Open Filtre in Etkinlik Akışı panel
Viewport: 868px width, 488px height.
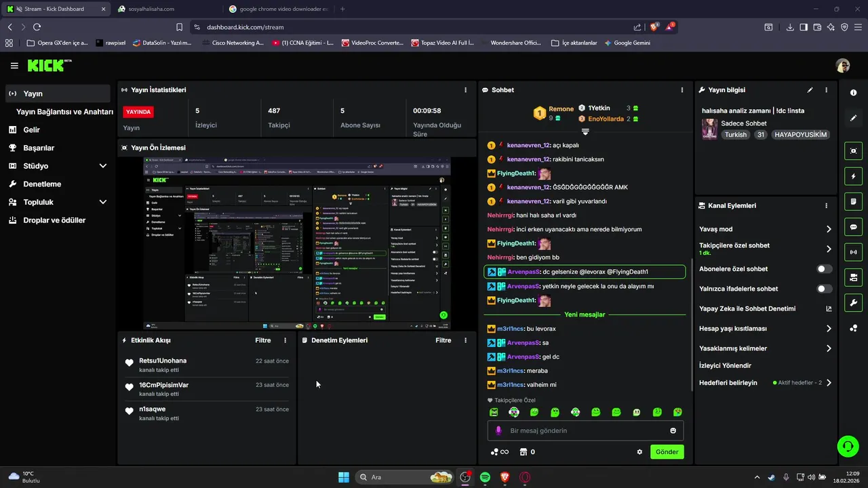pyautogui.click(x=263, y=340)
